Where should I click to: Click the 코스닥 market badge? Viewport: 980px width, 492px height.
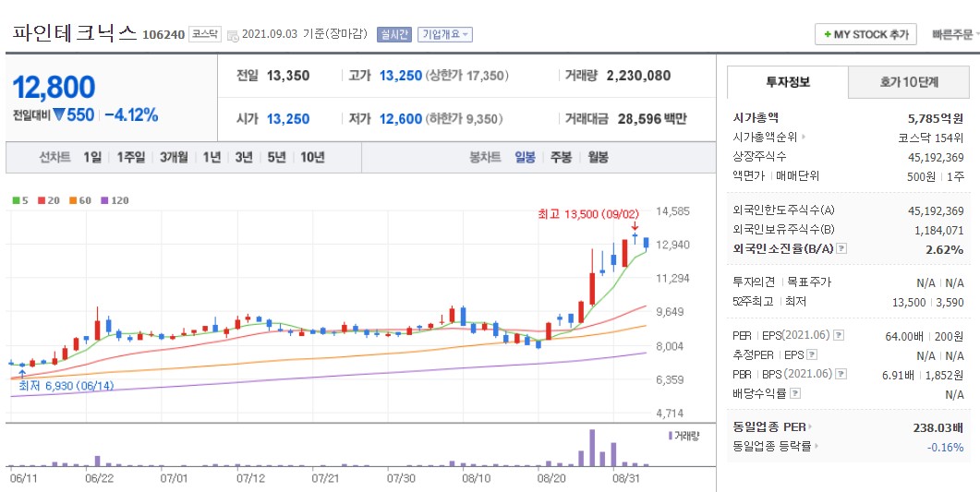205,34
